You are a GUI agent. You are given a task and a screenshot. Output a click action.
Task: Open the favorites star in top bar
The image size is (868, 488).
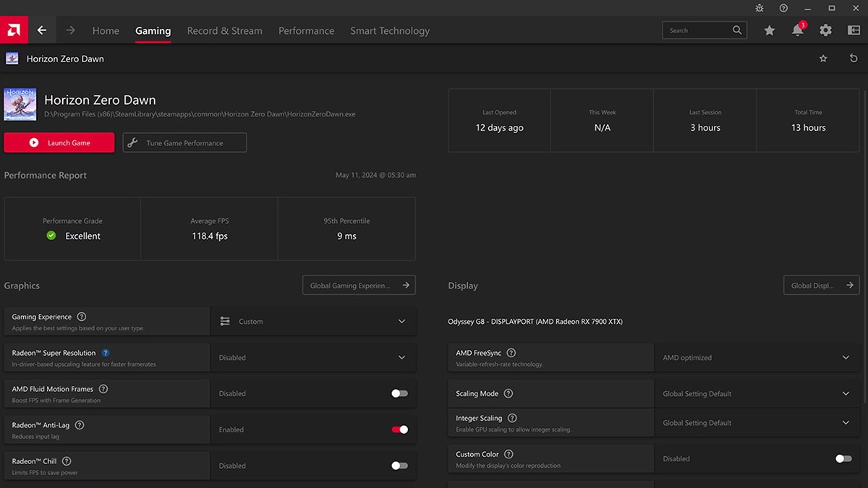click(770, 30)
